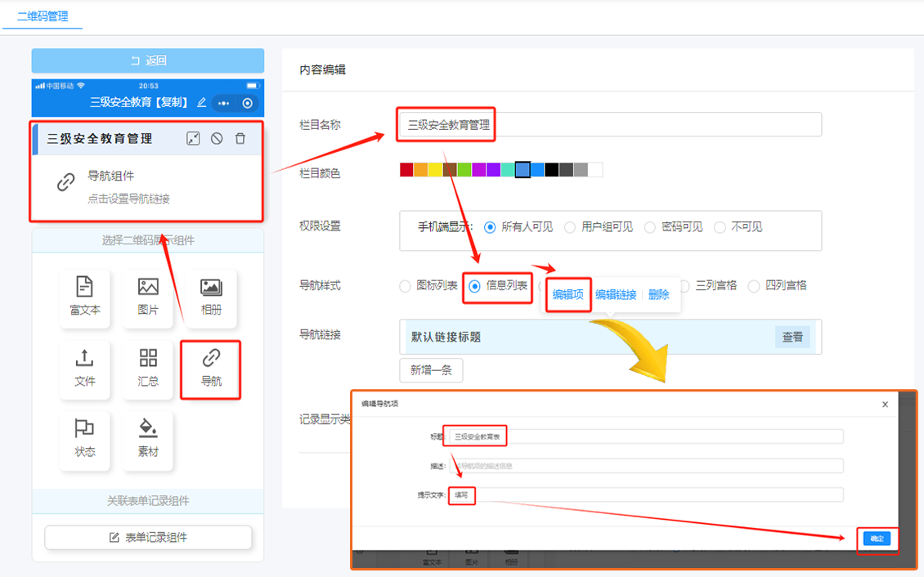Click the 栏目名称 input field
This screenshot has width=924, height=577.
(609, 125)
